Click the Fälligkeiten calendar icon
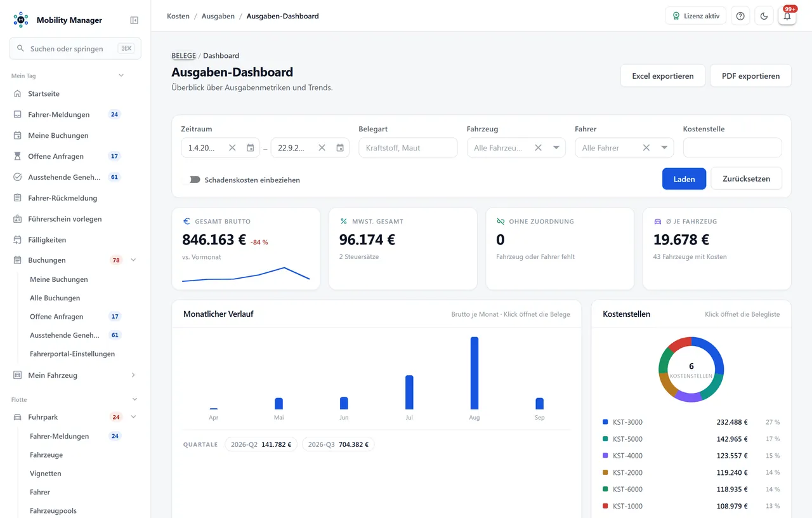 [18, 240]
